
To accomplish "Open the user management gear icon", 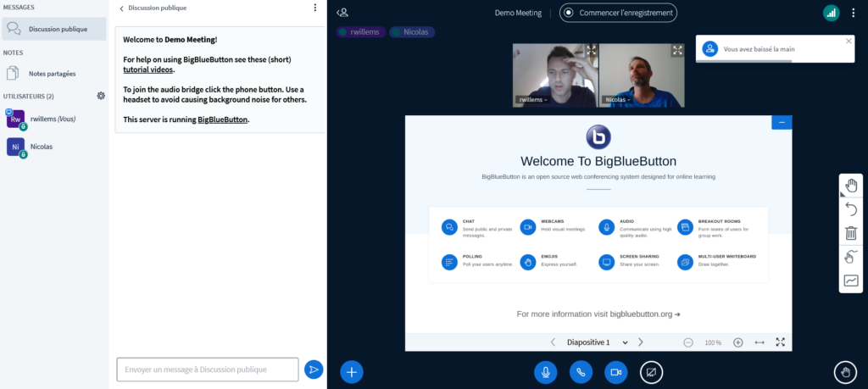I will point(101,96).
